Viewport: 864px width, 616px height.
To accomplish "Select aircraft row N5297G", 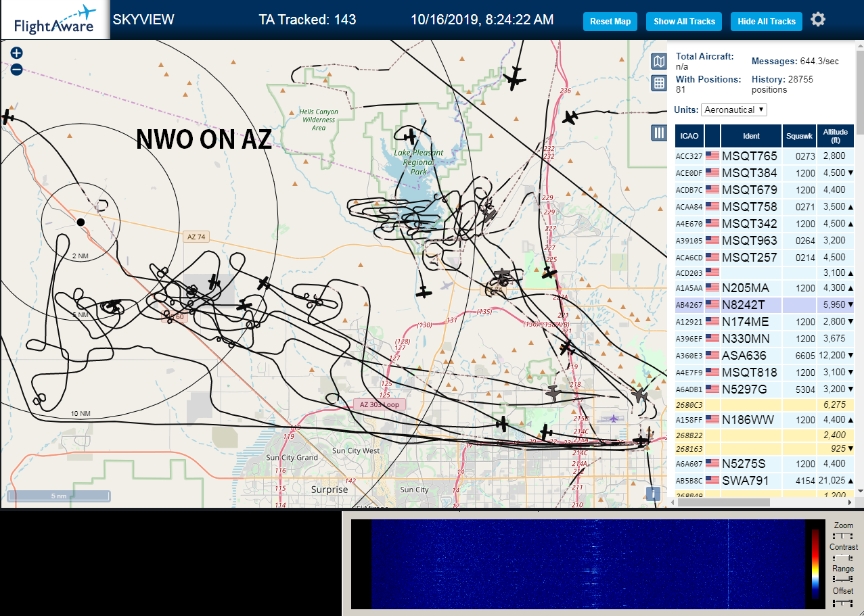I will (x=765, y=389).
